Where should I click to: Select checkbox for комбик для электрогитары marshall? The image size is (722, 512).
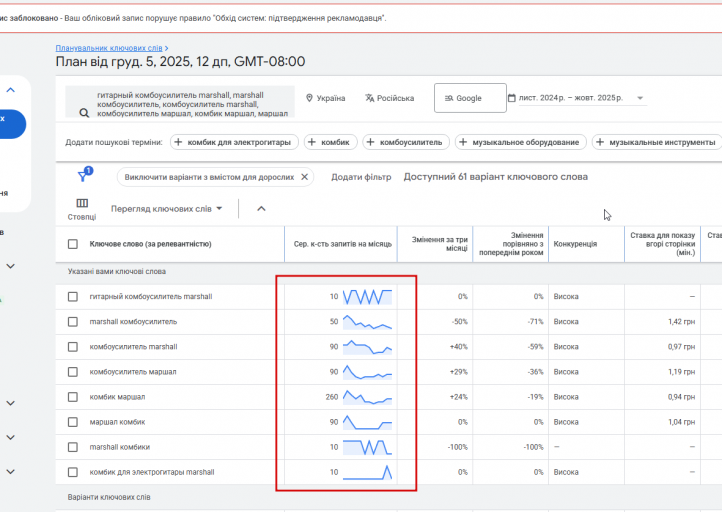tap(73, 472)
